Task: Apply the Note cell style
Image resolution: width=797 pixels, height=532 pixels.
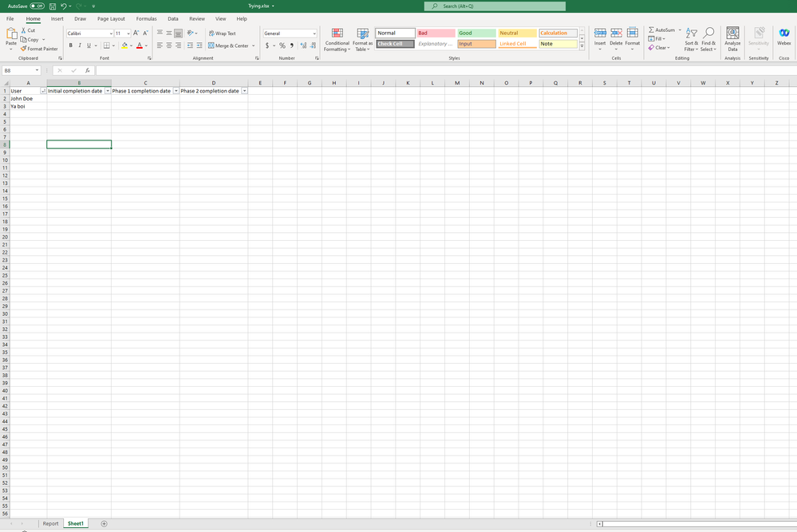Action: pos(558,44)
